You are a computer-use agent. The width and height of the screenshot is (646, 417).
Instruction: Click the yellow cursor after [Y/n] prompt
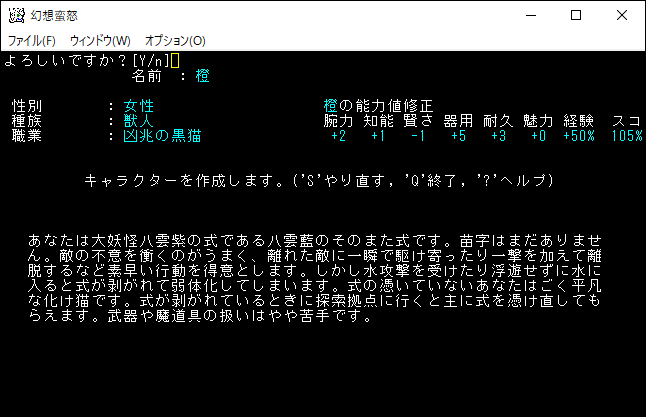point(175,61)
